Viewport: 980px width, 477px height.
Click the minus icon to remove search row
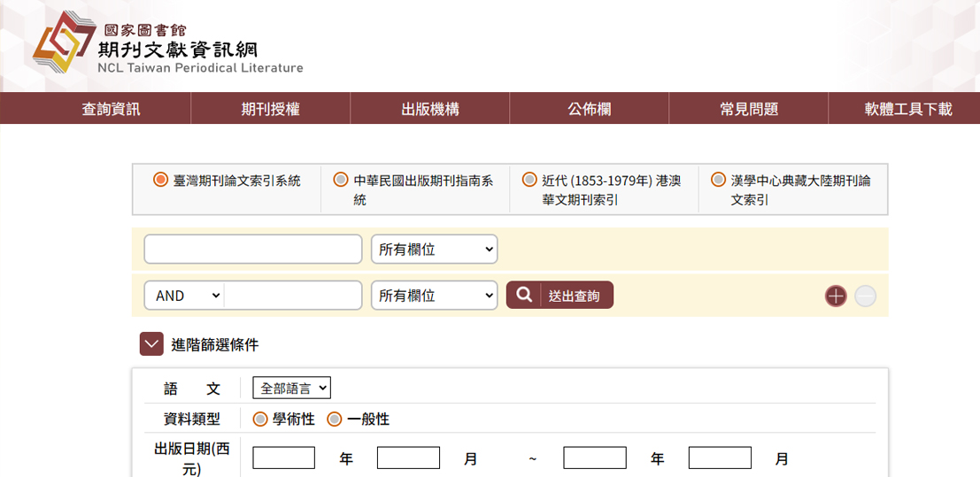[865, 296]
